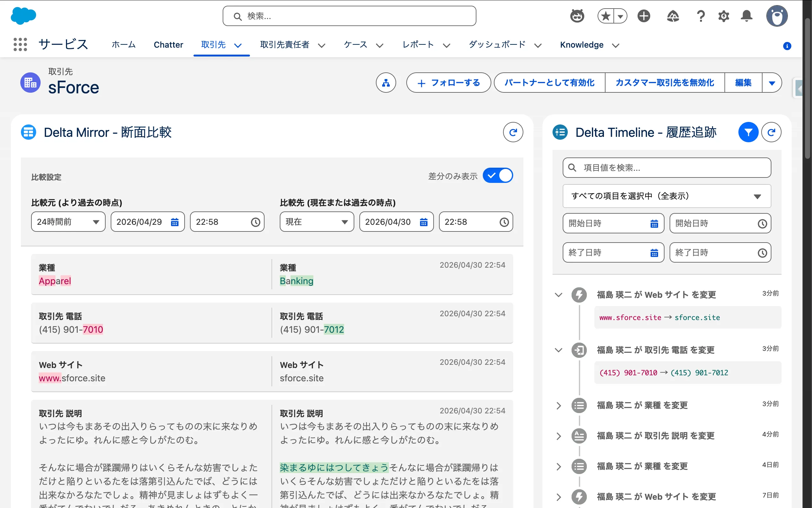Image resolution: width=812 pixels, height=508 pixels.
Task: Open the すべての項目を選択中 field filter dropdown
Action: (x=667, y=196)
